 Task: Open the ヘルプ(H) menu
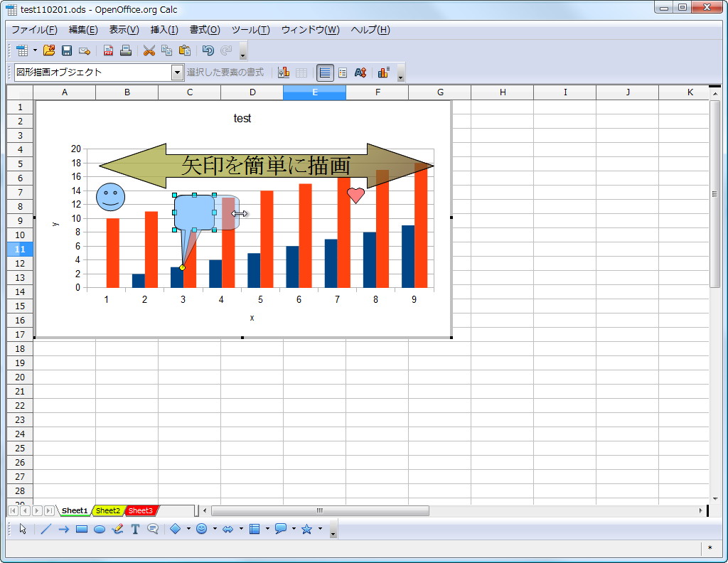[x=370, y=30]
